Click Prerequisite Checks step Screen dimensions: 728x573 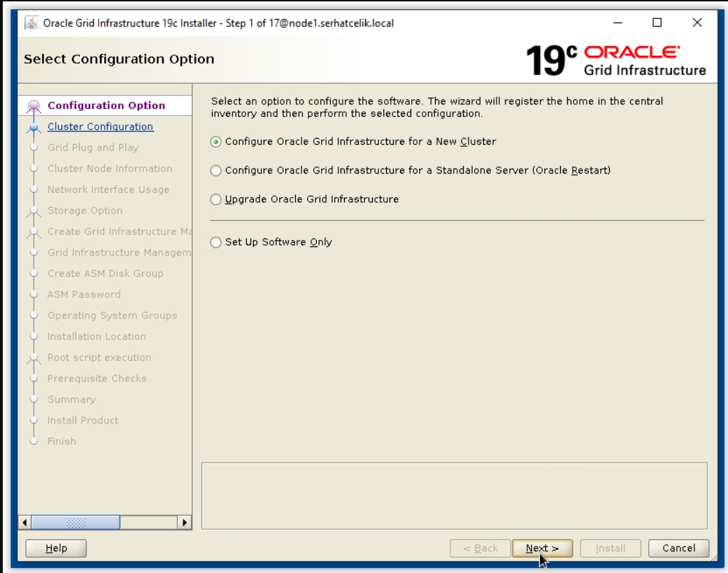[x=97, y=379]
